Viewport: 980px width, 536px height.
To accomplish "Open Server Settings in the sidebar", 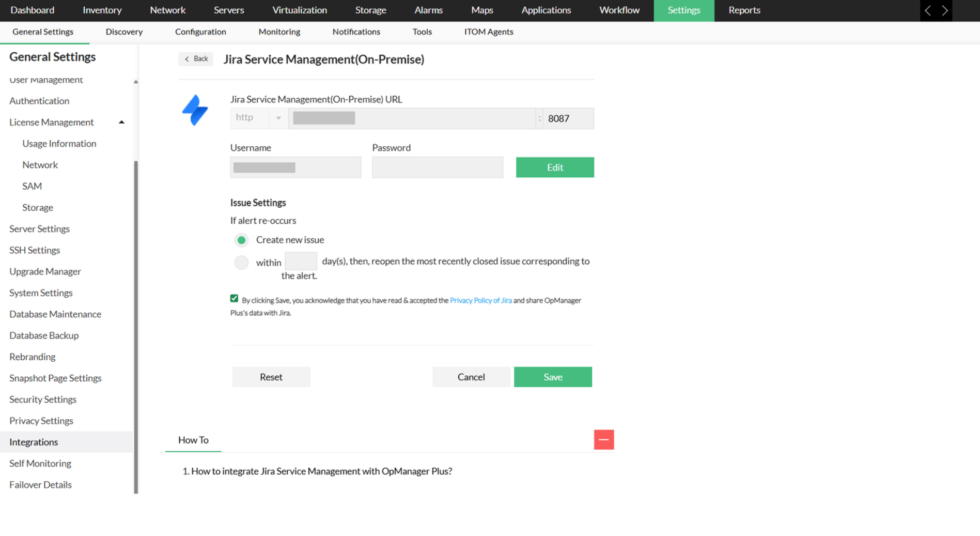I will coord(39,229).
